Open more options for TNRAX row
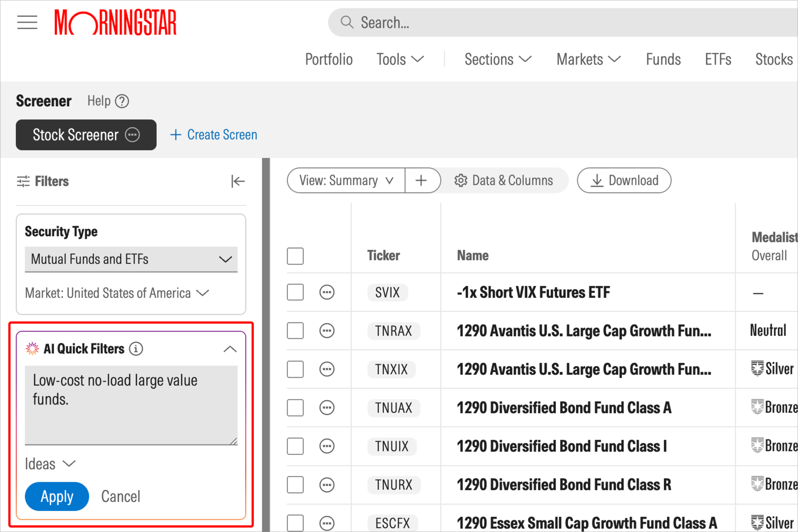Viewport: 798px width, 532px height. tap(327, 331)
